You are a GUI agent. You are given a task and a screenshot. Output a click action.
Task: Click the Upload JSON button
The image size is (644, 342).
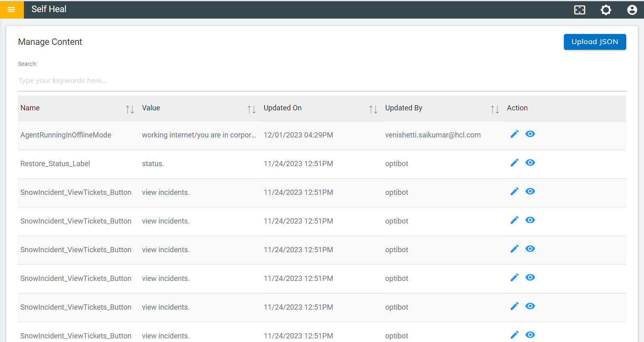(595, 42)
